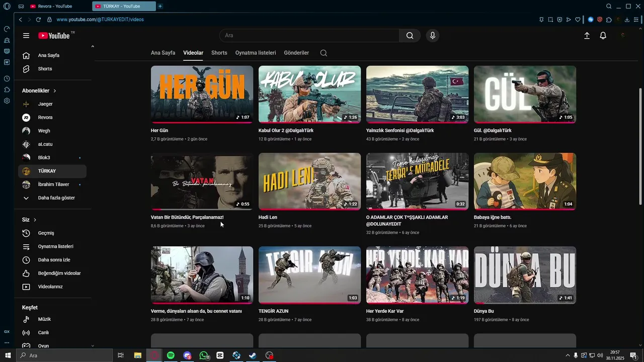Click the account avatar in YouTube header
Viewport: 644px width, 362px height.
coord(623,36)
